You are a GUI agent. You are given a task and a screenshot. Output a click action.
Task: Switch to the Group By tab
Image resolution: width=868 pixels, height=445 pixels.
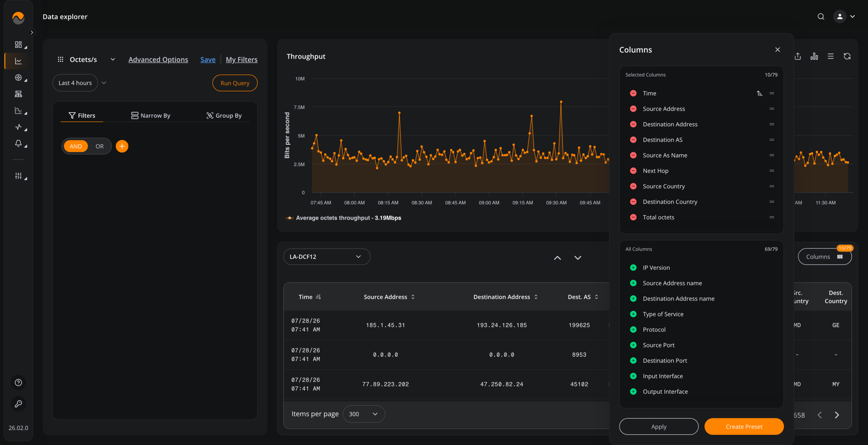(x=224, y=116)
